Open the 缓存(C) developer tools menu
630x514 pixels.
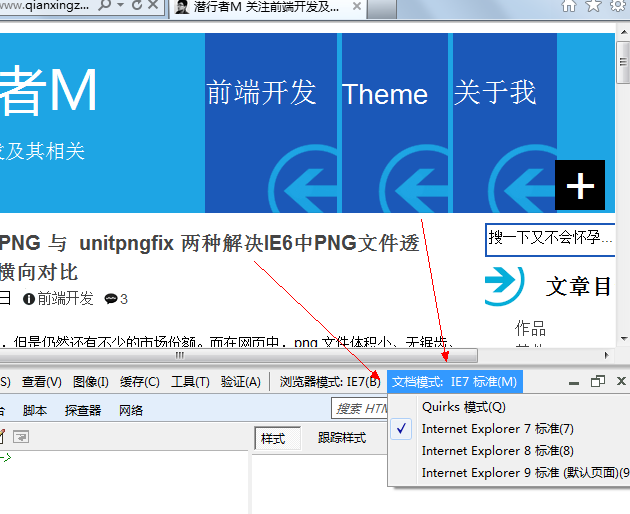click(x=140, y=382)
